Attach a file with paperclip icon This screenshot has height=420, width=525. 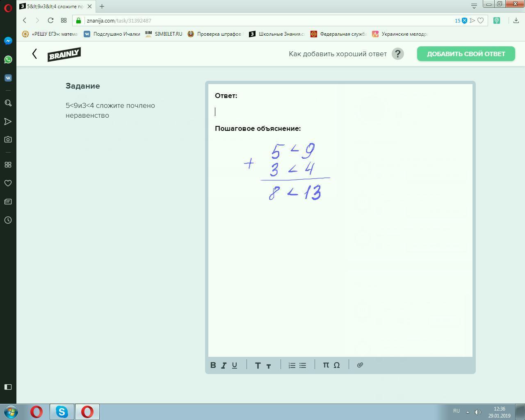[360, 365]
